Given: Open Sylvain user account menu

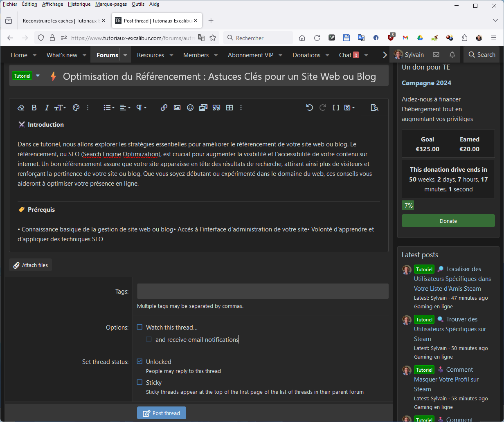Looking at the screenshot, I should pyautogui.click(x=409, y=55).
